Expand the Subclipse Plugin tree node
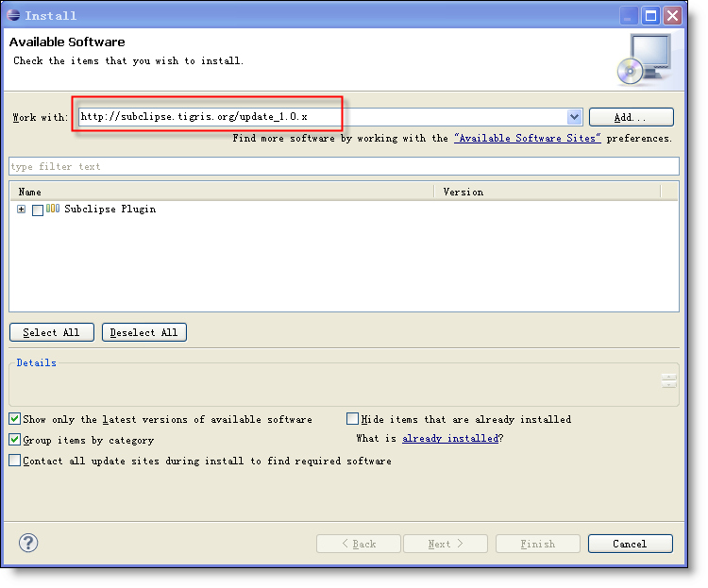Viewport: 708px width, 588px height. click(x=21, y=210)
